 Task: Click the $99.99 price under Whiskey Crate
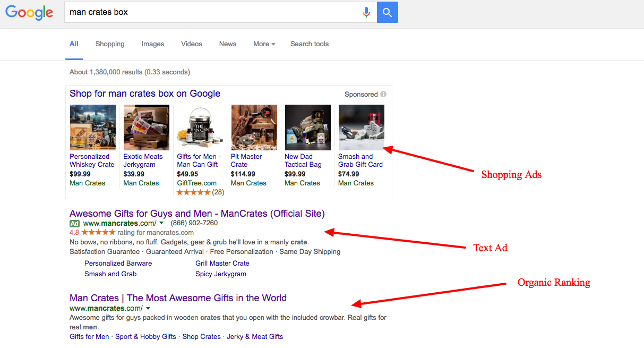(80, 174)
